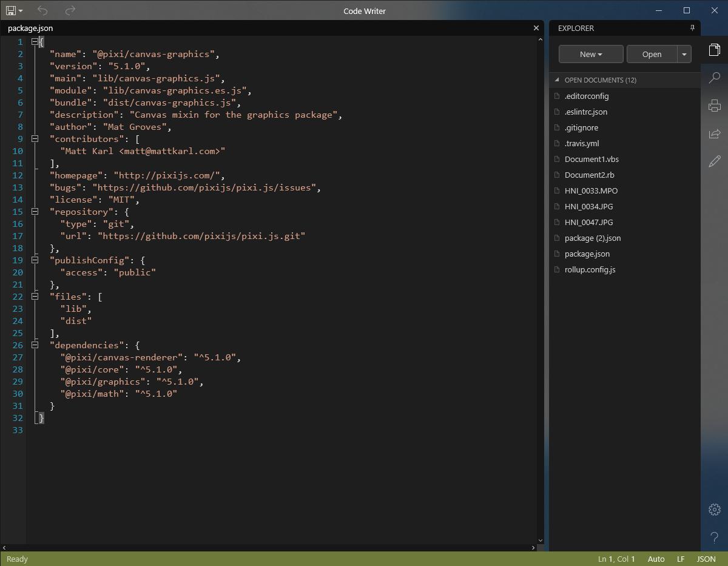Screen dimensions: 728x566
Task: Click the Share sidebar icon
Action: tap(715, 133)
